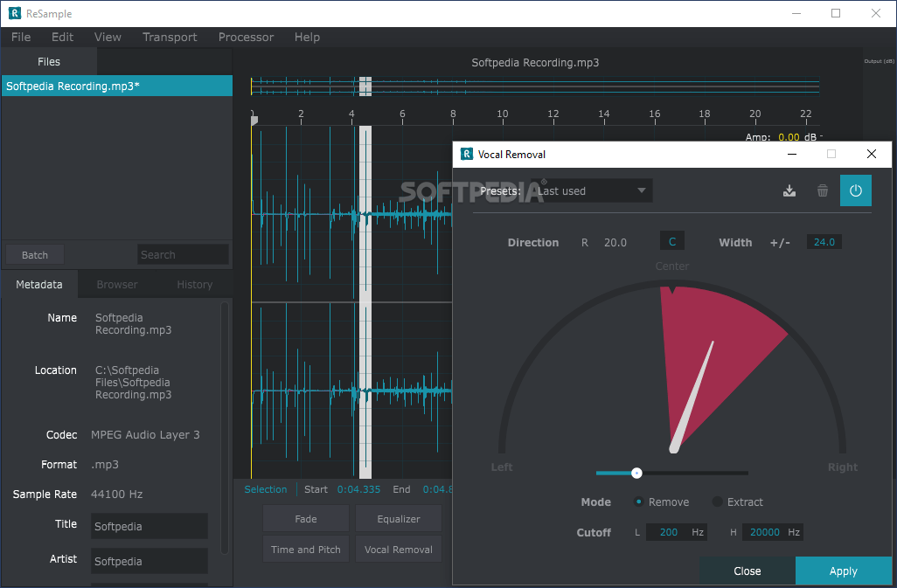Click the 10 second mark on the ruler
Image resolution: width=897 pixels, height=588 pixels.
pos(503,114)
